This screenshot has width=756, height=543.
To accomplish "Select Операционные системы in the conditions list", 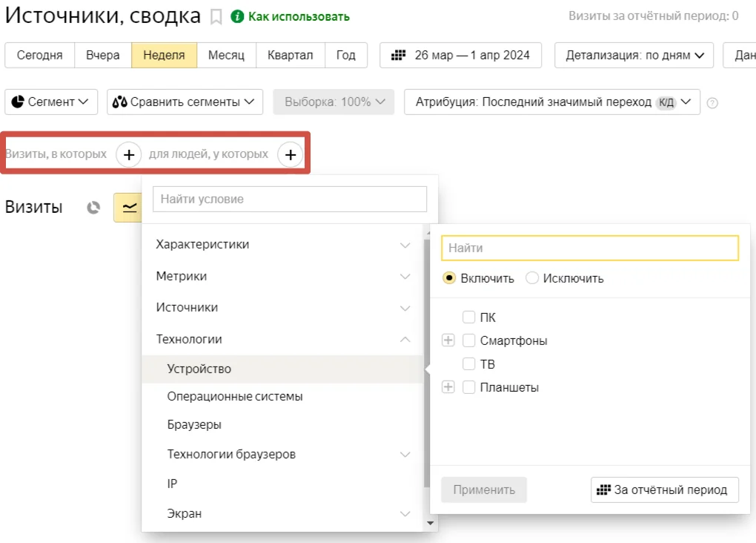I will (x=235, y=397).
